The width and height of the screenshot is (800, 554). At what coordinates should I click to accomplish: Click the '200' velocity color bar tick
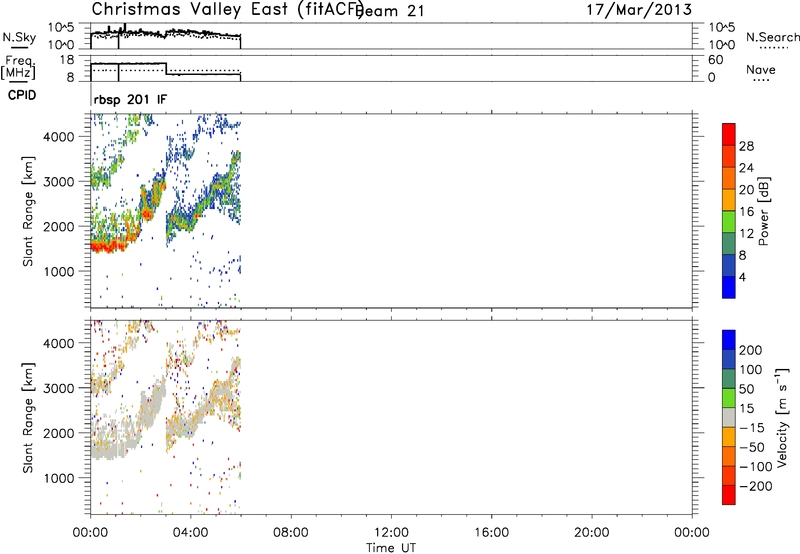point(751,350)
